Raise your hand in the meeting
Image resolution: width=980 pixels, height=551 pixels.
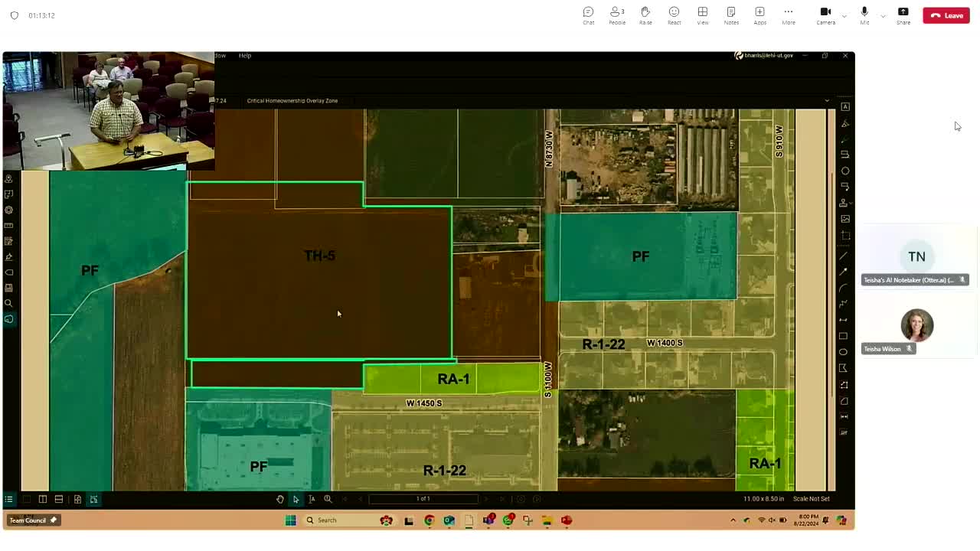[645, 15]
